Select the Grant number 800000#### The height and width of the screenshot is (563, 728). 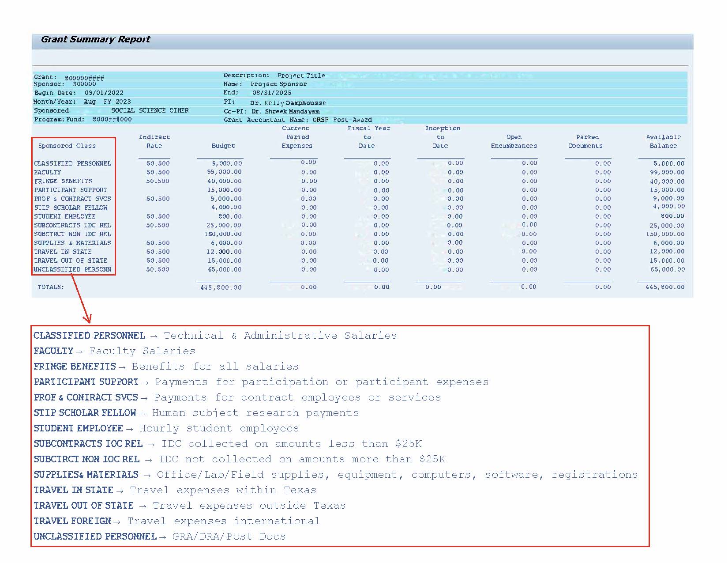84,78
